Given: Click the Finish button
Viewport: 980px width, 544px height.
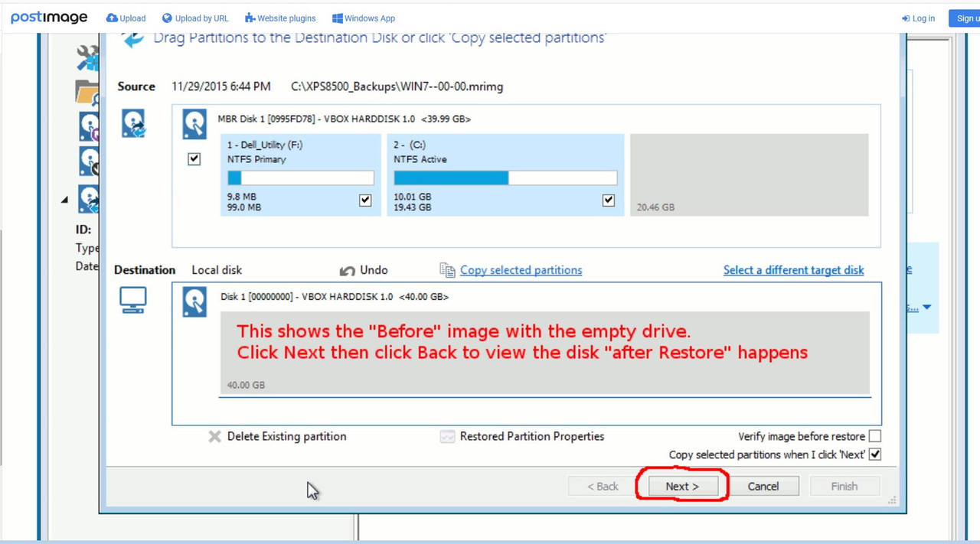Looking at the screenshot, I should (844, 486).
